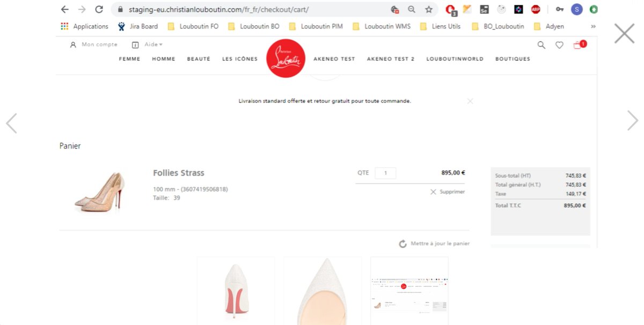Open the cookie-blocked icon in the address bar

click(x=394, y=9)
